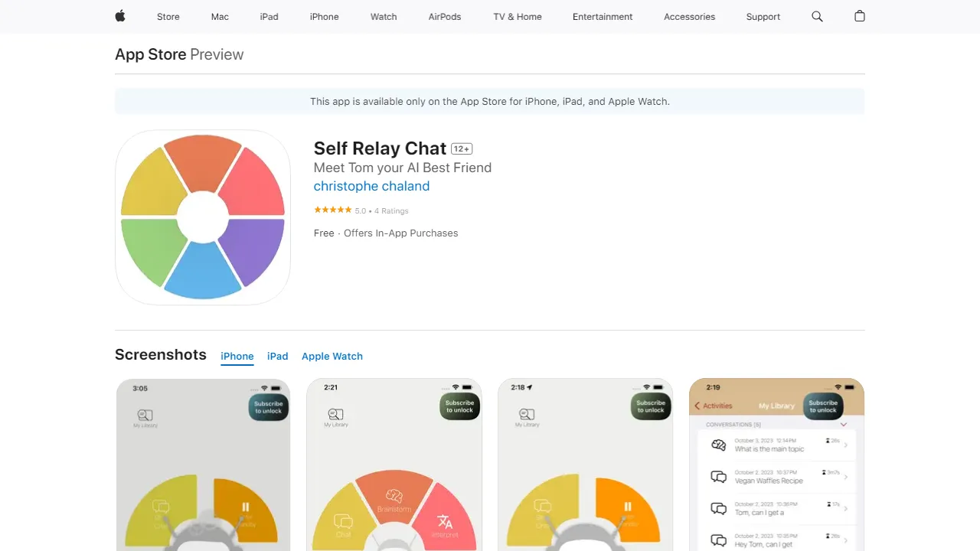
Task: Click the app availability notice banner text
Action: click(490, 101)
